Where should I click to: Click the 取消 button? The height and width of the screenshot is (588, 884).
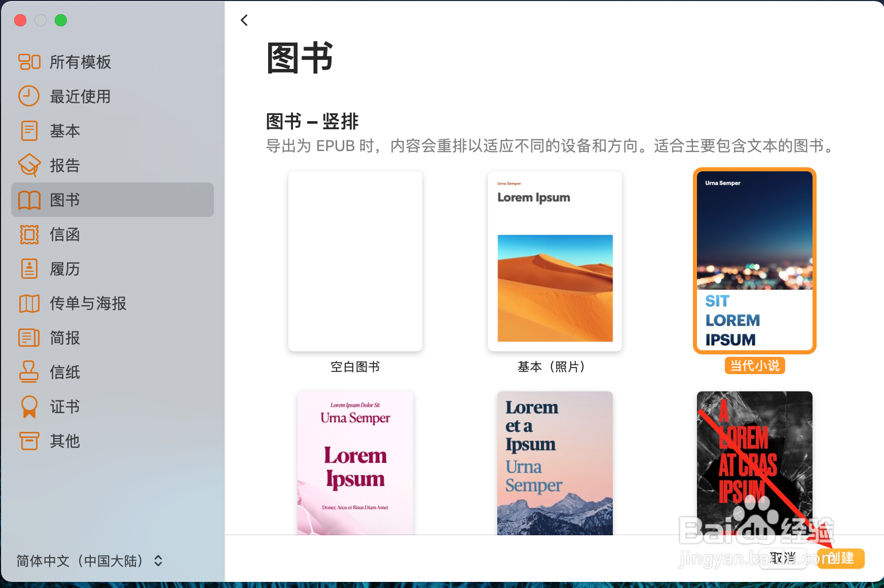tap(783, 559)
